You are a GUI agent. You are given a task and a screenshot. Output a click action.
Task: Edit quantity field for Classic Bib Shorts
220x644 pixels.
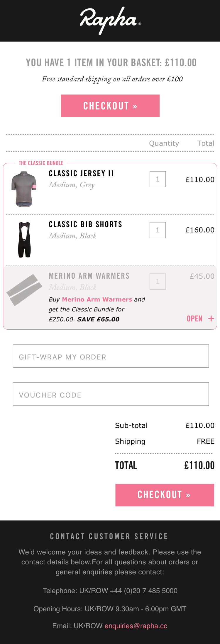(158, 230)
